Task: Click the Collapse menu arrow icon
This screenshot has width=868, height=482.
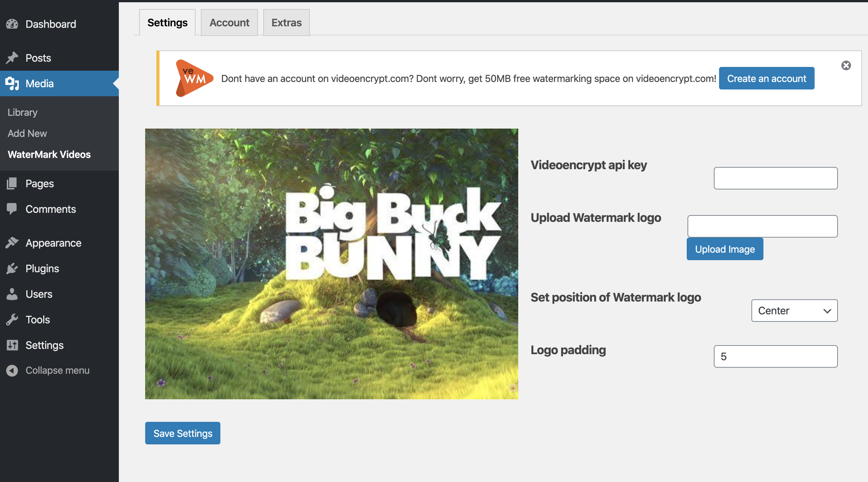Action: click(12, 370)
